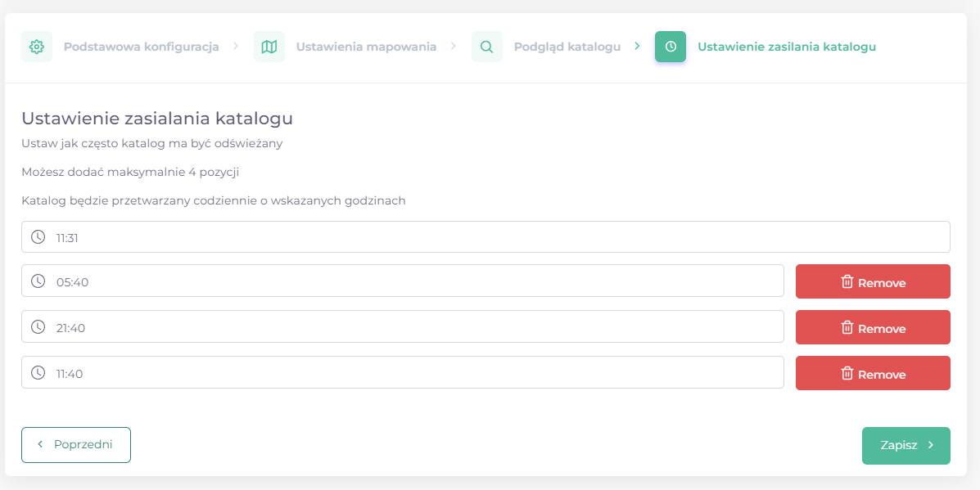
Task: Click the clock icon in the 11:40 field
Action: pyautogui.click(x=38, y=373)
